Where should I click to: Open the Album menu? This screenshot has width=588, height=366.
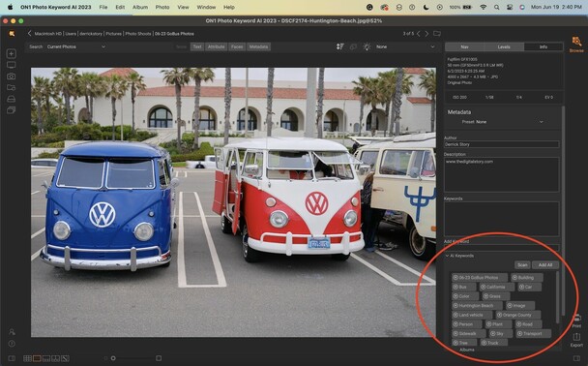pos(140,7)
